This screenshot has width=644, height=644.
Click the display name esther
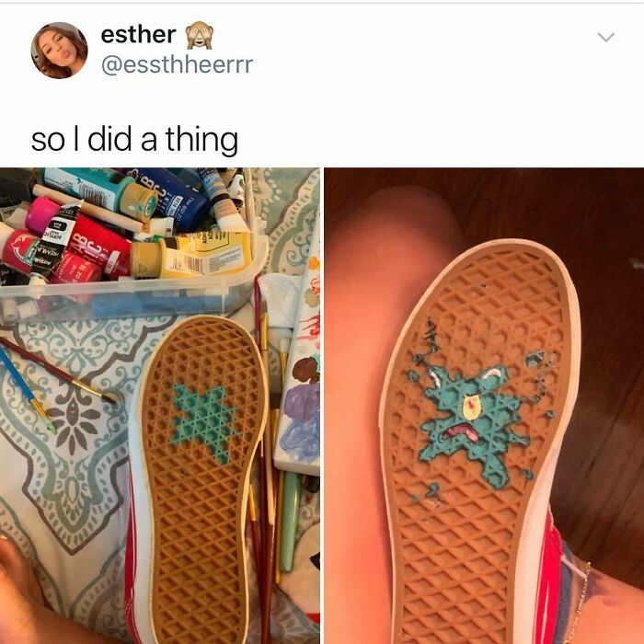[138, 35]
